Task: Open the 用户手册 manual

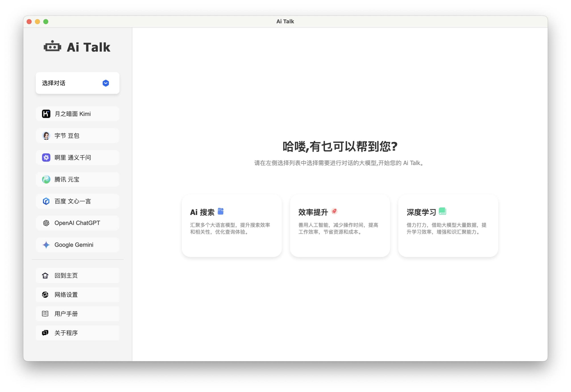Action: click(x=77, y=314)
